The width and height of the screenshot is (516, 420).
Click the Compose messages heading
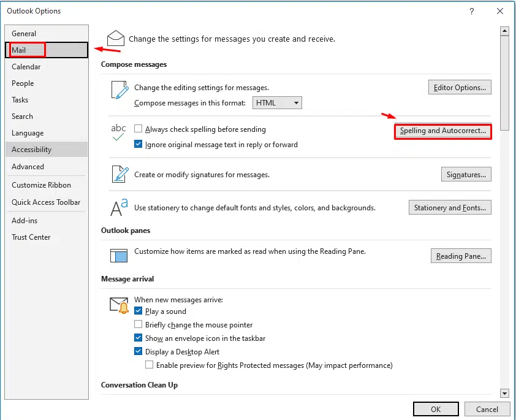(134, 64)
